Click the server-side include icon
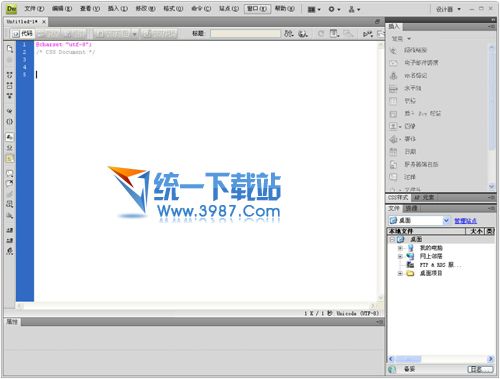Screen dimensions: 500x379 point(393,164)
